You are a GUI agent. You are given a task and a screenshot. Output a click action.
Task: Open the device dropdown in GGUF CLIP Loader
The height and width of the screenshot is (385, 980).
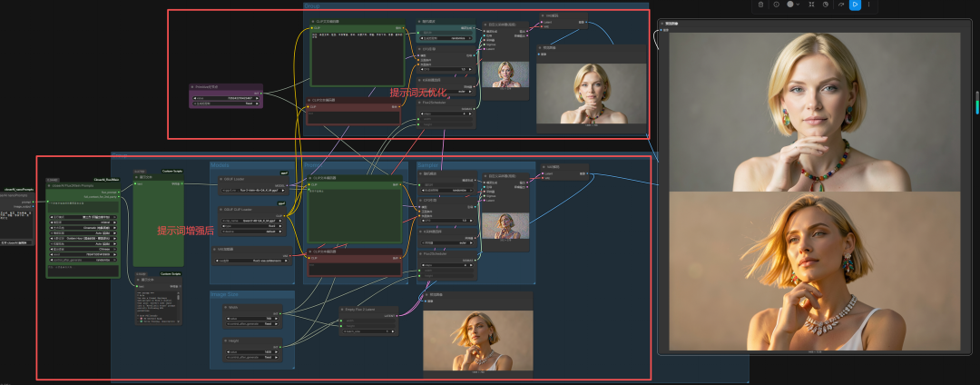(252, 232)
